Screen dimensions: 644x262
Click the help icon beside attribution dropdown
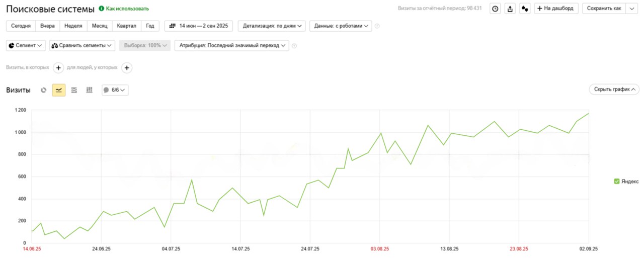click(294, 46)
